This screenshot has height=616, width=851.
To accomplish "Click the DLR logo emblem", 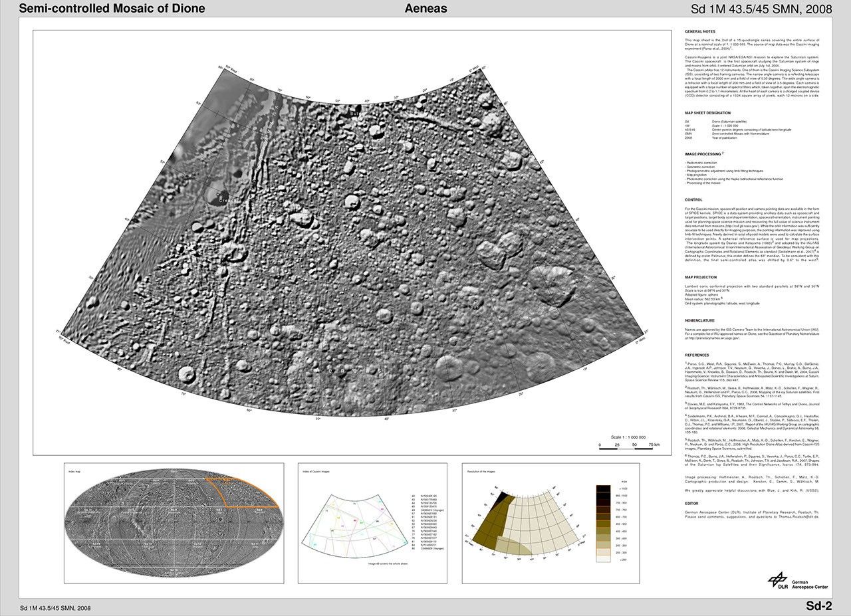I will [778, 580].
